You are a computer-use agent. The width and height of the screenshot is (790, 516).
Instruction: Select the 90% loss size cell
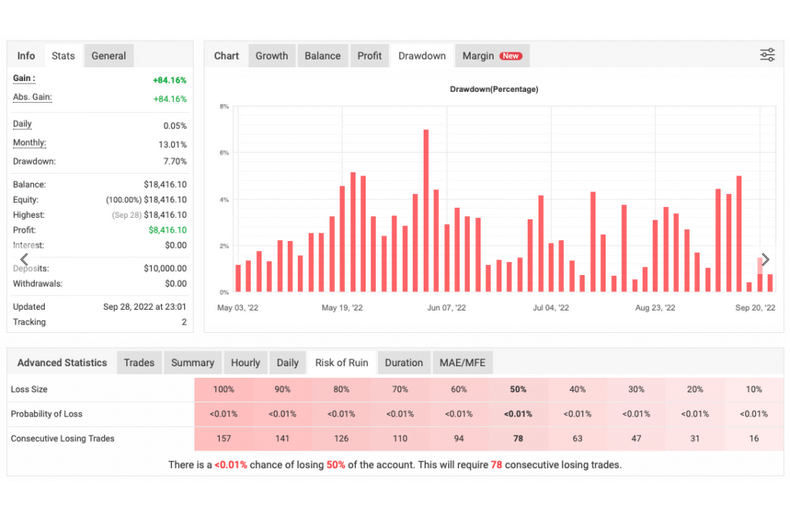(x=282, y=389)
